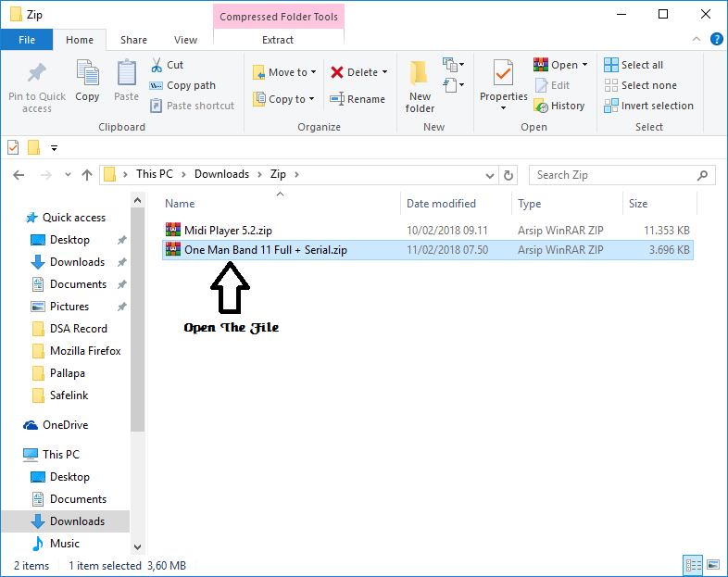Screen dimensions: 728x577
Task: Click Properties icon in Quick Access Toolbar
Action: 13,148
